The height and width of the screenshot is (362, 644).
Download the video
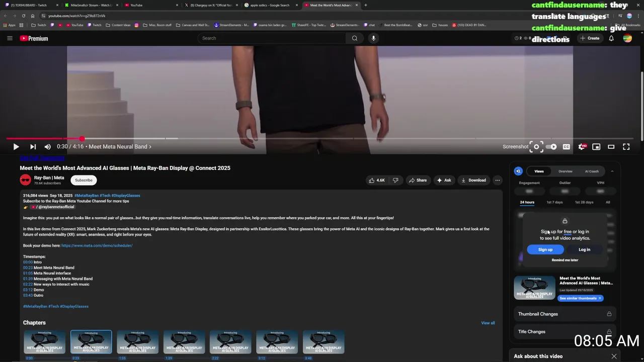tap(473, 180)
